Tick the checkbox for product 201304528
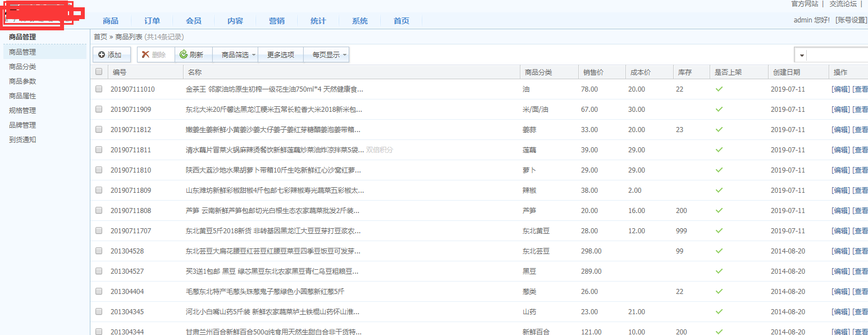 click(99, 251)
